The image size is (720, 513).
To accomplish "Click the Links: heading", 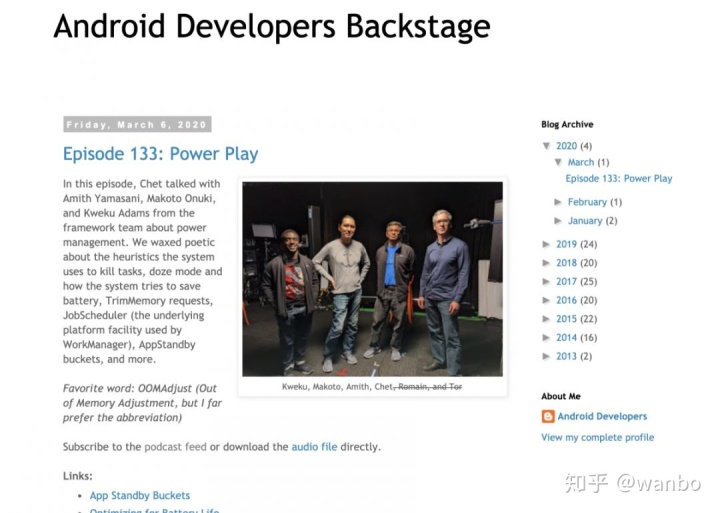I will point(78,476).
